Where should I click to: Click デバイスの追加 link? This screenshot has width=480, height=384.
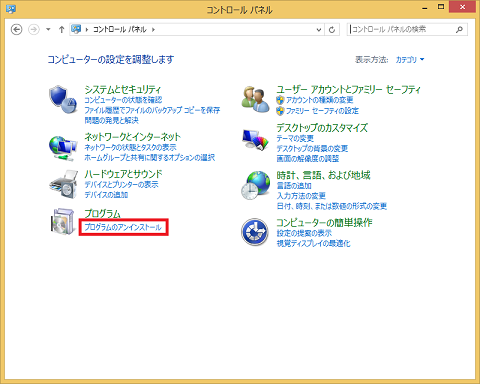click(106, 195)
